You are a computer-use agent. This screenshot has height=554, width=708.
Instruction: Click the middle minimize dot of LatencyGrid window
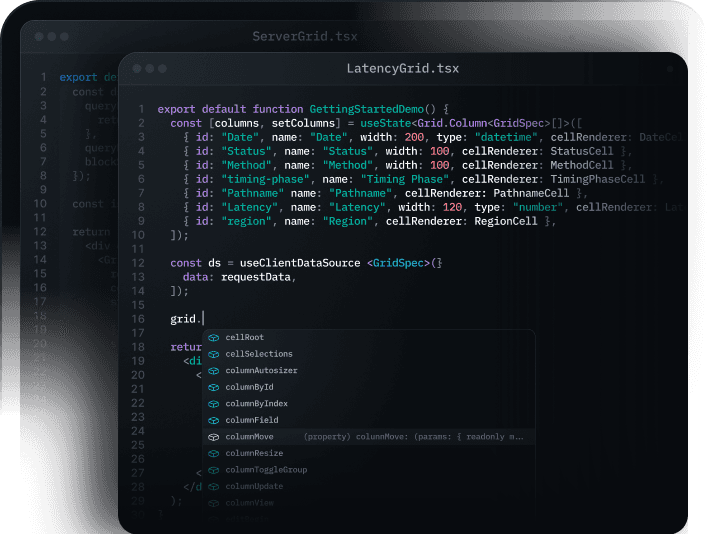[150, 69]
